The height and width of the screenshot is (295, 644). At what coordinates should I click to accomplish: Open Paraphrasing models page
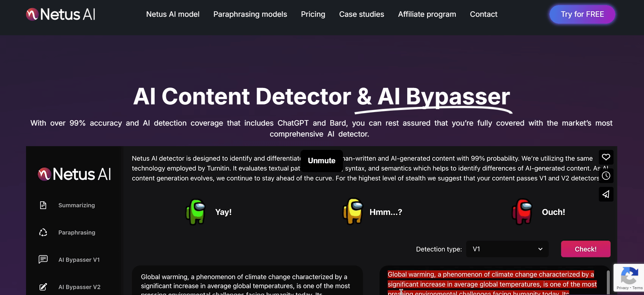click(x=250, y=14)
